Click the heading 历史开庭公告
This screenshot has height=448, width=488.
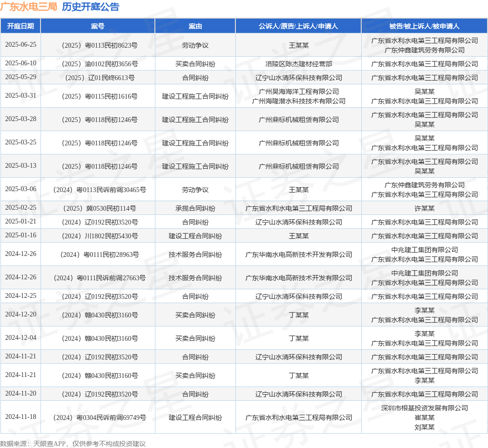point(91,7)
